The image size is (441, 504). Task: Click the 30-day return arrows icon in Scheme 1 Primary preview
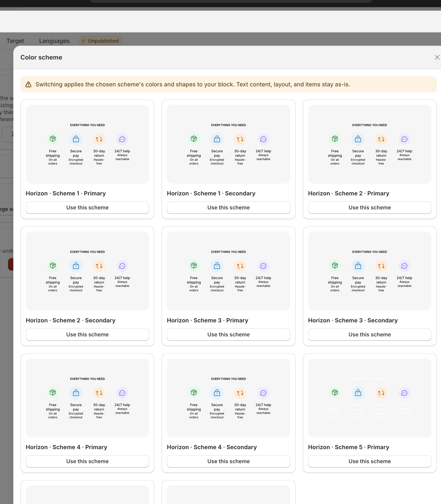click(x=99, y=139)
